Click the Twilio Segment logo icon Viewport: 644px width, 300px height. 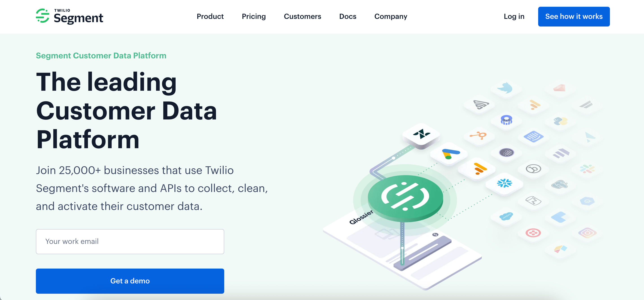click(42, 16)
